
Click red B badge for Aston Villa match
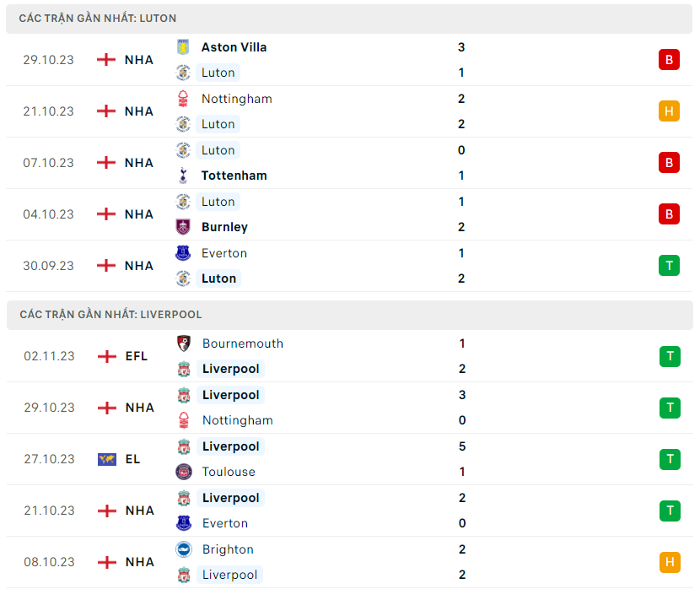(x=669, y=60)
